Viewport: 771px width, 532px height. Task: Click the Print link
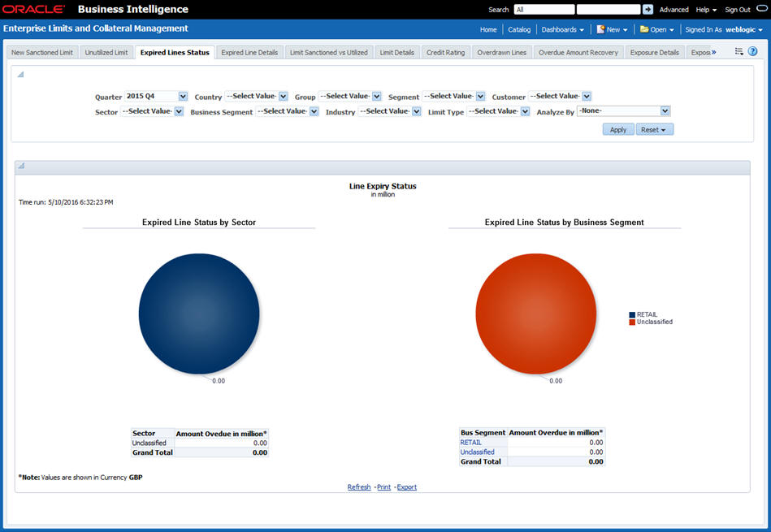pyautogui.click(x=383, y=487)
